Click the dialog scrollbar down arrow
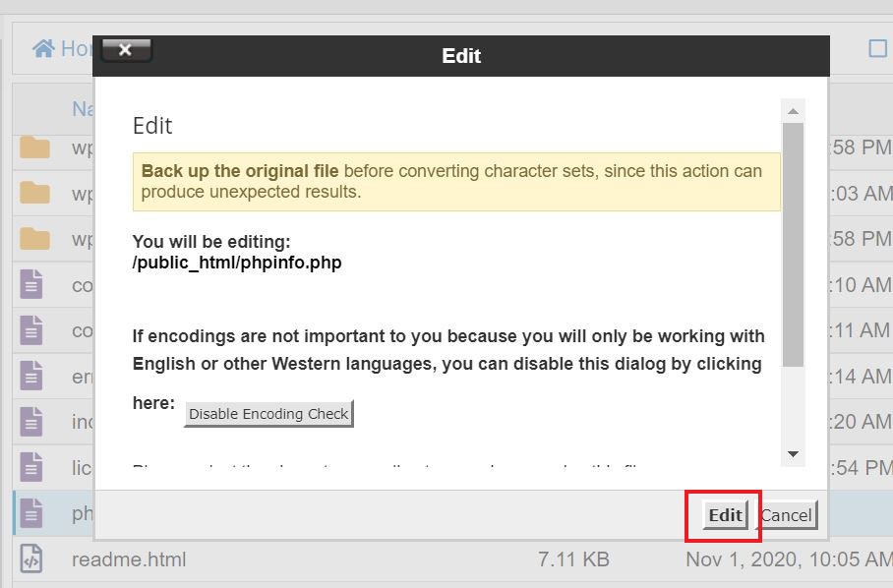Screen dimensions: 893x588 pos(793,454)
